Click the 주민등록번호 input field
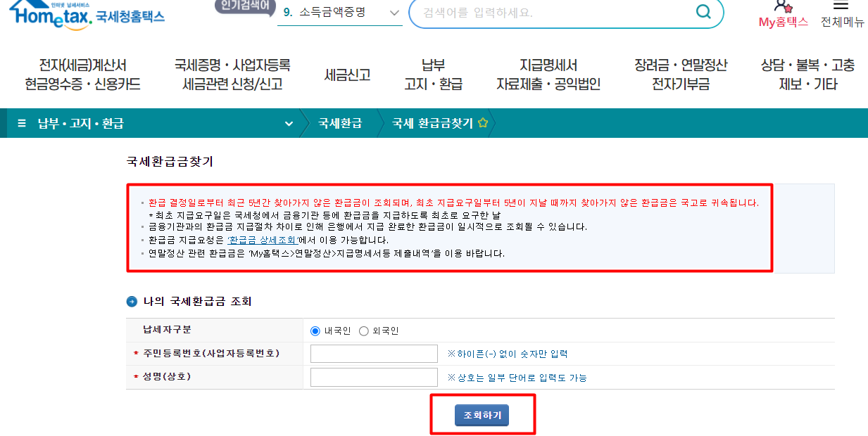 (x=374, y=353)
